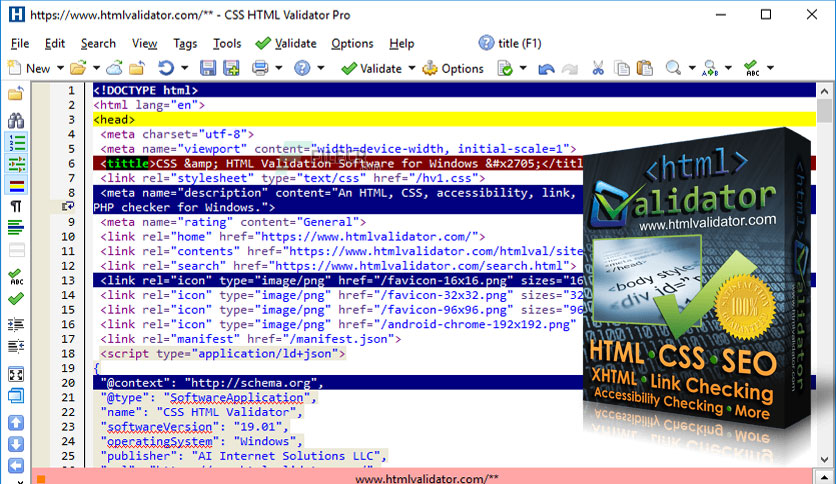The image size is (836, 484).
Task: Open the dropdown beside the open folder icon
Action: pyautogui.click(x=97, y=68)
